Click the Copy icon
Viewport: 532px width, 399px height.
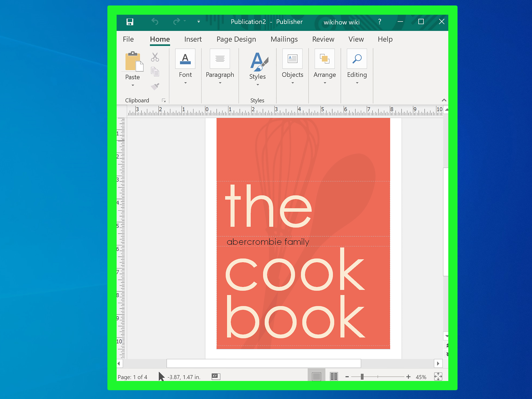(155, 72)
